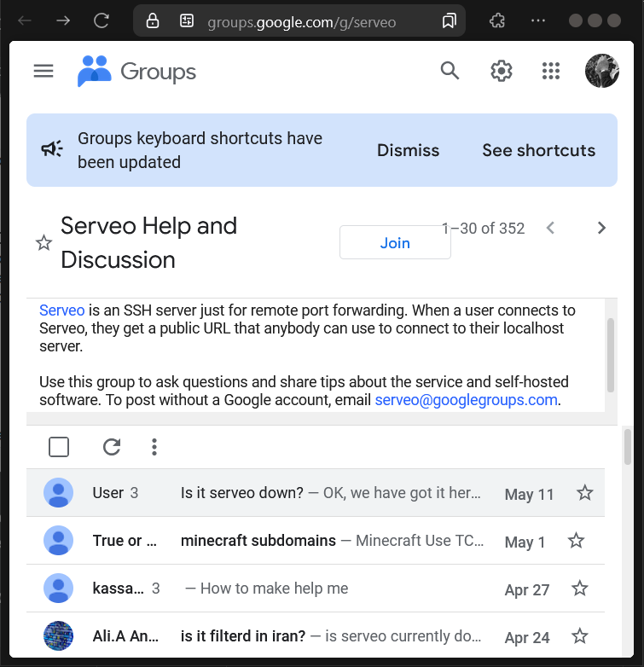Click the browser back arrow
The width and height of the screenshot is (644, 667).
coord(25,20)
